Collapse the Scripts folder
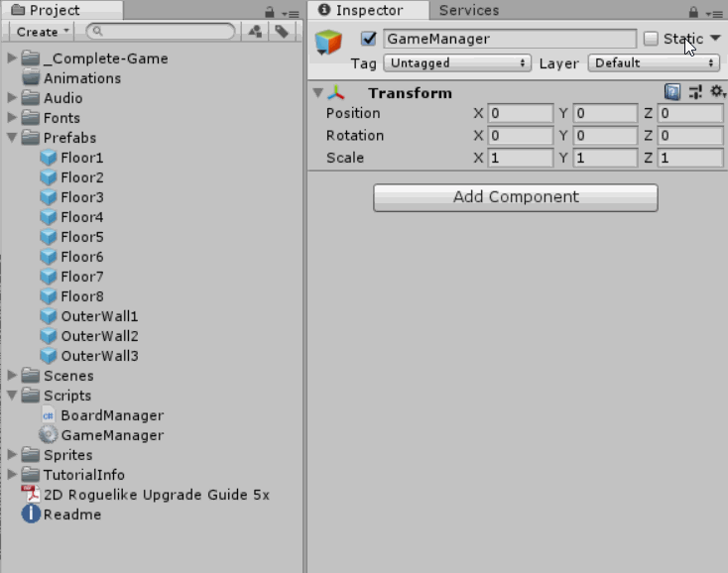This screenshot has height=573, width=728. [x=12, y=396]
